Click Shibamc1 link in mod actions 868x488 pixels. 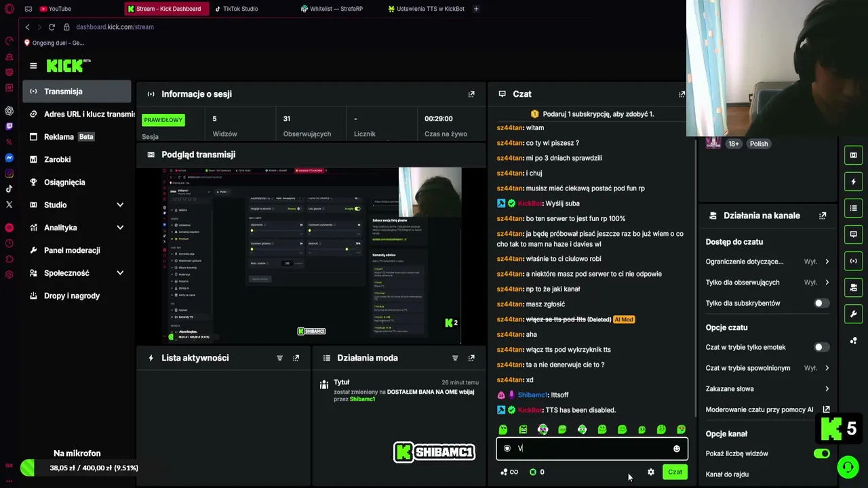tap(362, 399)
